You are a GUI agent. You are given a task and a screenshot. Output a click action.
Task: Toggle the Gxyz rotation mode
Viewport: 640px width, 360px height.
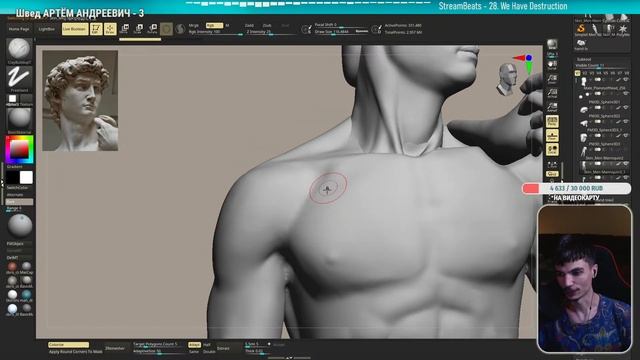pos(552,174)
